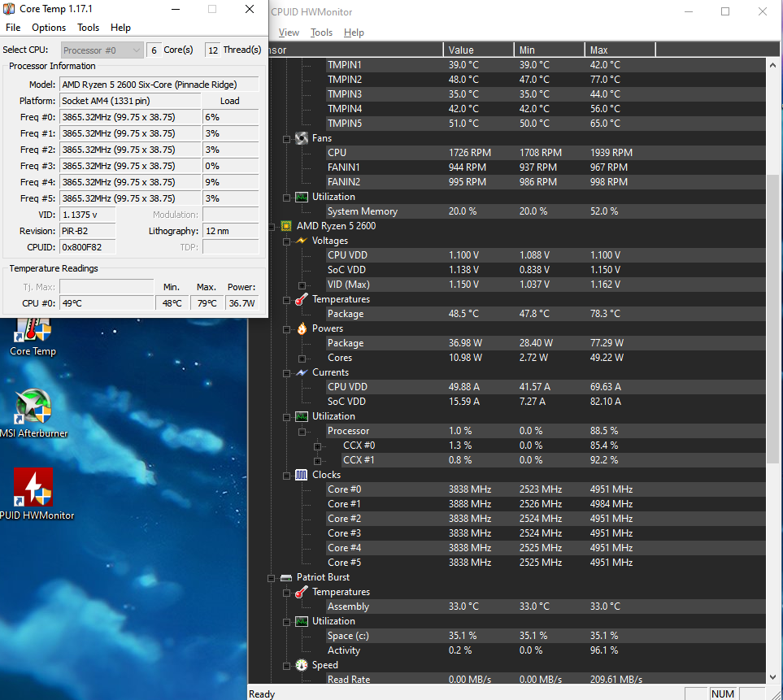Image resolution: width=783 pixels, height=700 pixels.
Task: Click the HWMonitor scrollbar up arrow
Action: pyautogui.click(x=772, y=65)
